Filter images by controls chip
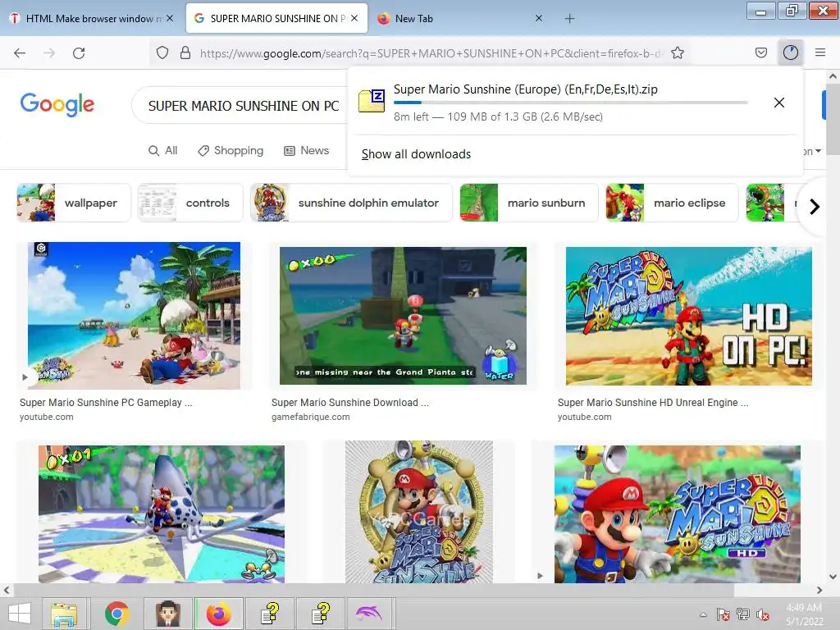Image resolution: width=840 pixels, height=630 pixels. (190, 203)
